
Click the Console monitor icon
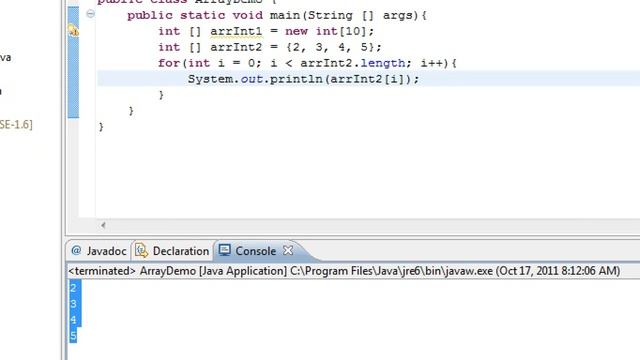[x=224, y=250]
